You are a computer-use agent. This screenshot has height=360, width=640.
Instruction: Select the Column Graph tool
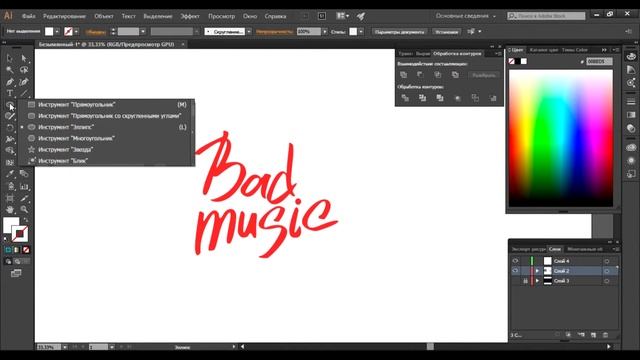(x=24, y=187)
